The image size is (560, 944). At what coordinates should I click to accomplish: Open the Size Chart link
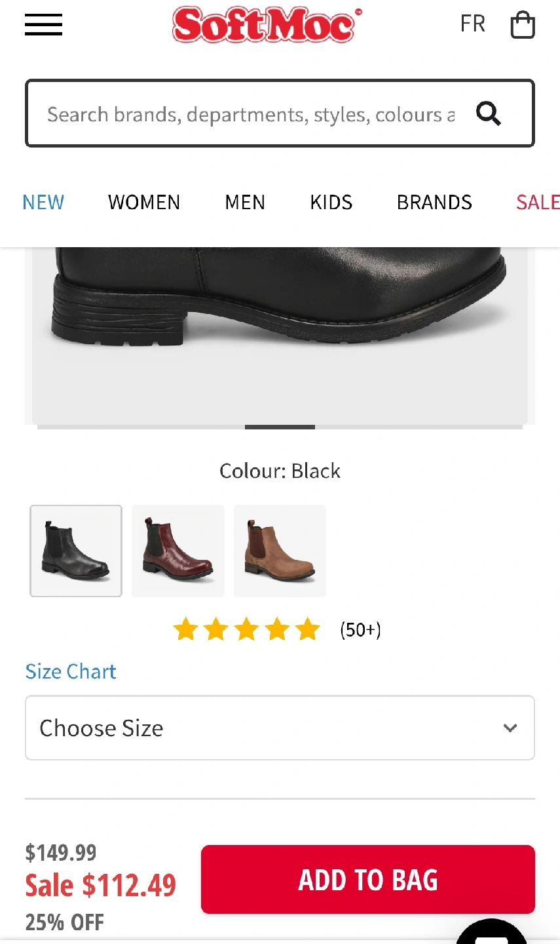coord(71,671)
